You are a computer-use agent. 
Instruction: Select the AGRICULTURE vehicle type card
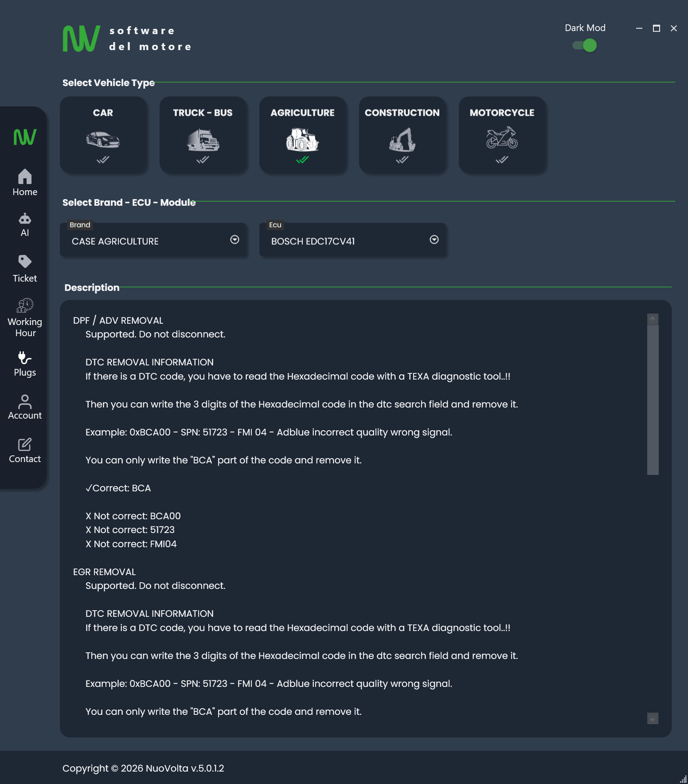click(302, 135)
